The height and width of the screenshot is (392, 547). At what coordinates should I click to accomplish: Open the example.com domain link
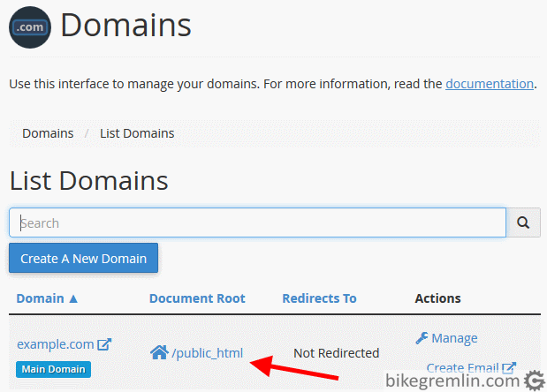pos(56,344)
